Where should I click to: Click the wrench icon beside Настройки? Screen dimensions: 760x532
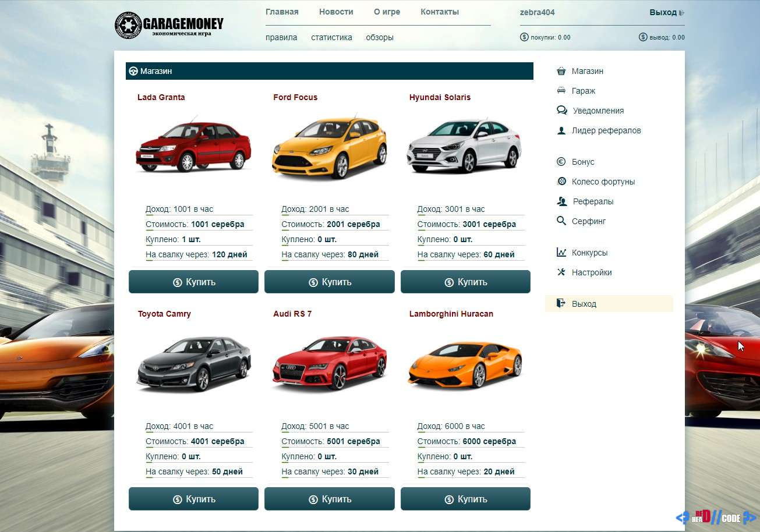561,272
